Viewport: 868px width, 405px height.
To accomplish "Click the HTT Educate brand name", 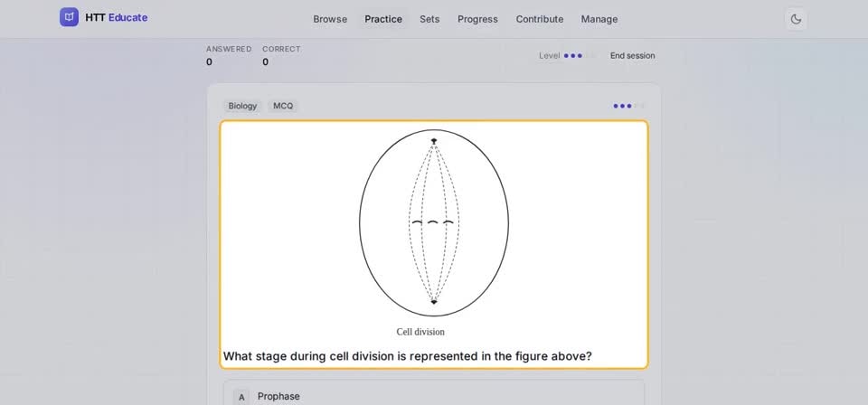I will pos(117,18).
